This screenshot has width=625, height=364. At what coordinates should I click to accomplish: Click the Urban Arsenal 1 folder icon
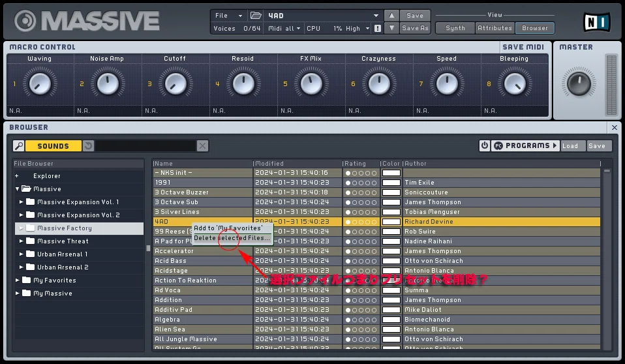[x=30, y=254]
